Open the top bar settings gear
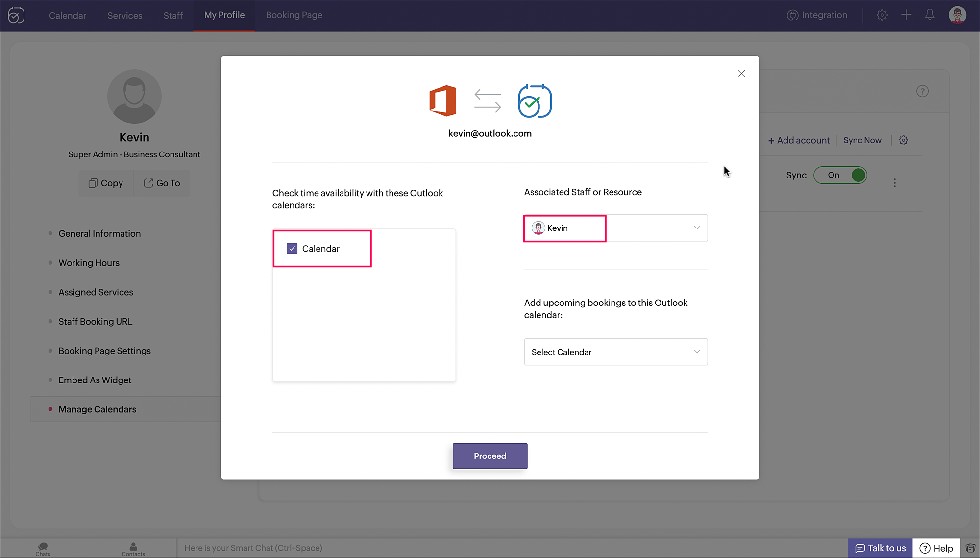This screenshot has width=980, height=558. [x=882, y=15]
